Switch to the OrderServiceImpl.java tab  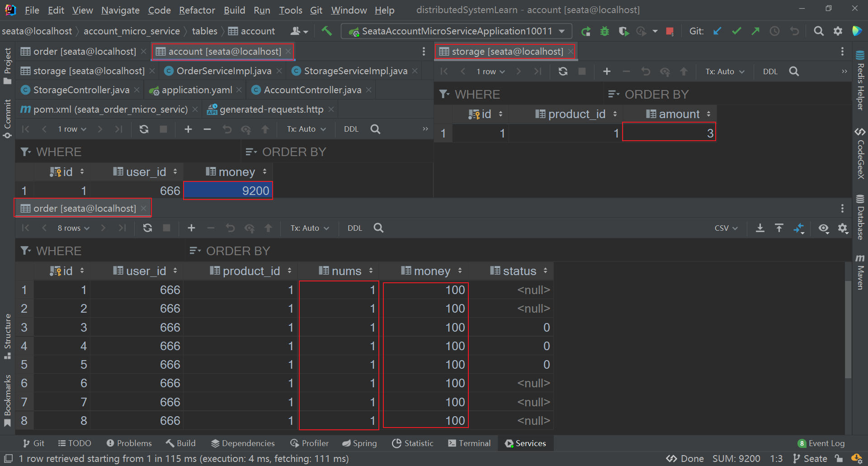[223, 71]
